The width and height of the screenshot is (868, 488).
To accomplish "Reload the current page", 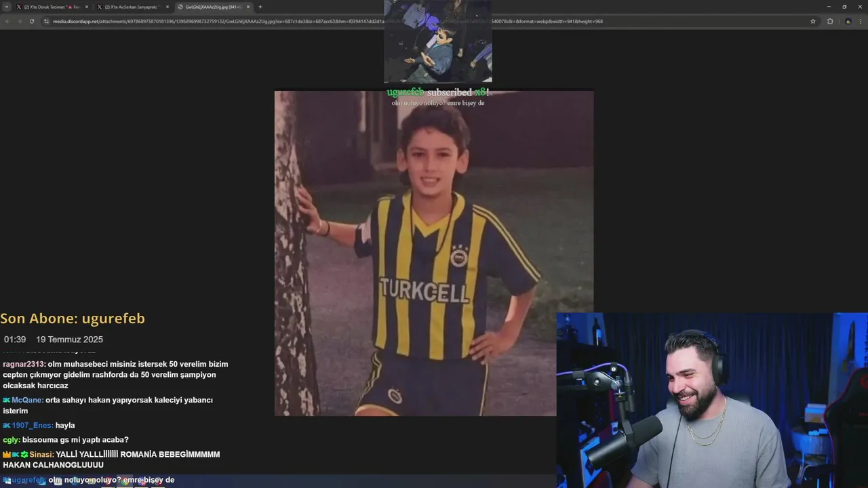I will coord(32,21).
